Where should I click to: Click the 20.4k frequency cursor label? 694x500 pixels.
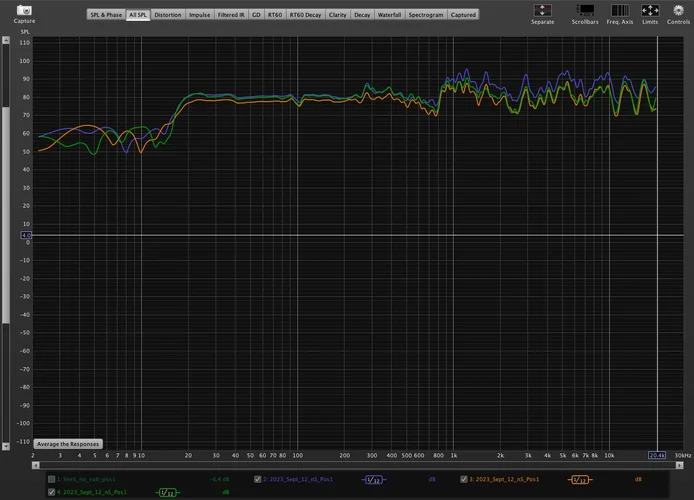coord(657,455)
